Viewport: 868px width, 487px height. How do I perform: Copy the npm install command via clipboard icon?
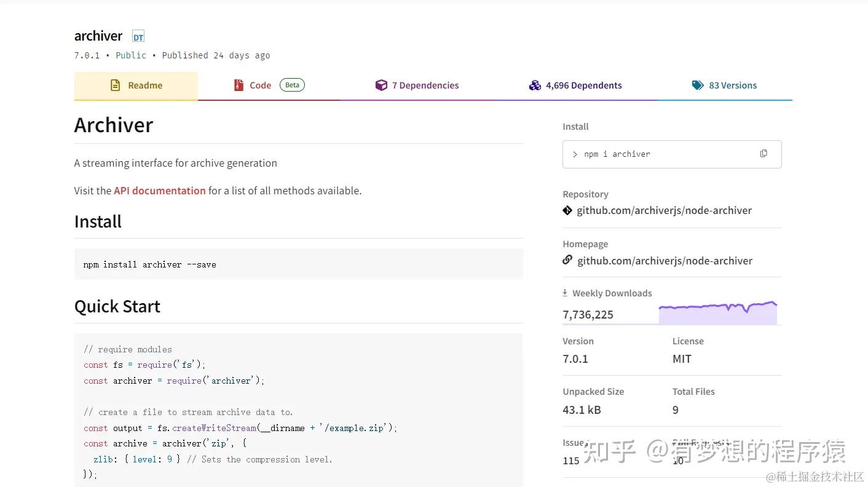tap(763, 153)
